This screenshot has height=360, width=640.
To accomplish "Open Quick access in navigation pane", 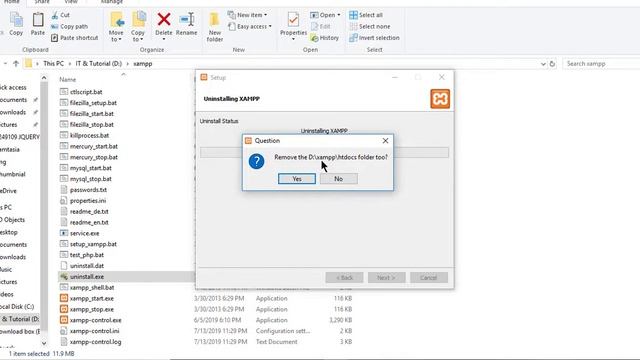I will [x=13, y=87].
